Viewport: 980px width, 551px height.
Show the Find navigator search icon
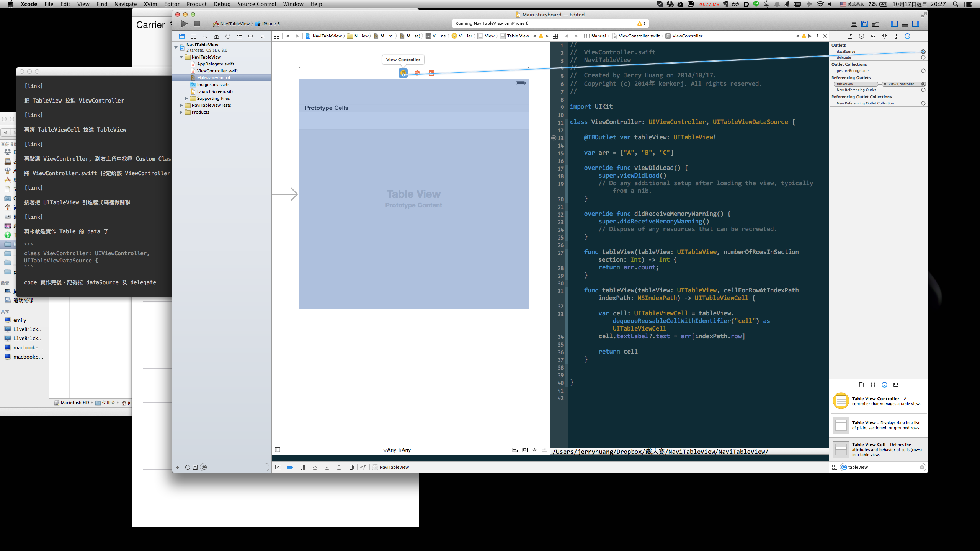tap(205, 36)
